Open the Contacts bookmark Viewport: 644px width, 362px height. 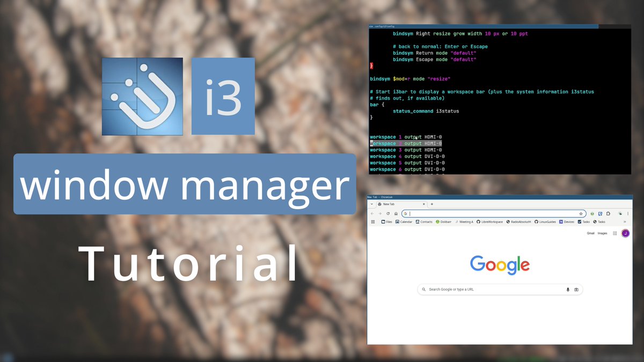[424, 221]
